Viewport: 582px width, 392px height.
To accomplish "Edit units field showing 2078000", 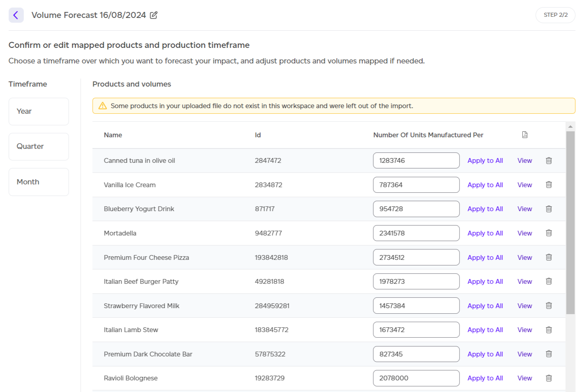I will coord(416,378).
